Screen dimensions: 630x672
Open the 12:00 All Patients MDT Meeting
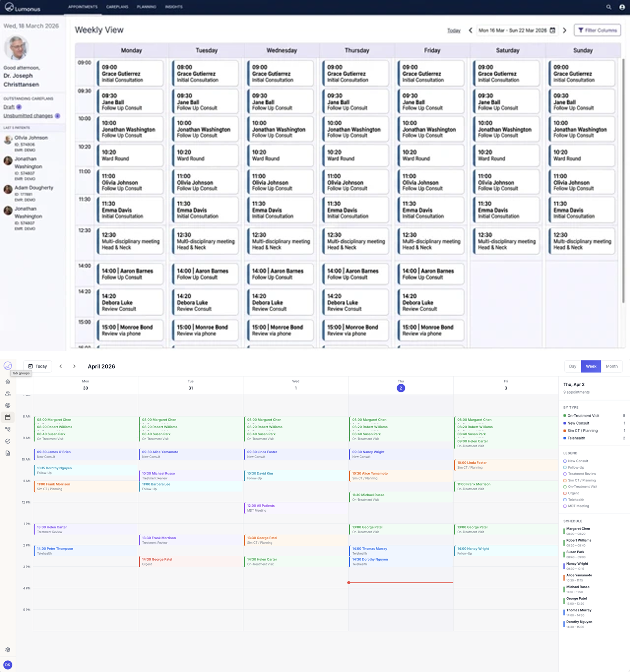295,508
